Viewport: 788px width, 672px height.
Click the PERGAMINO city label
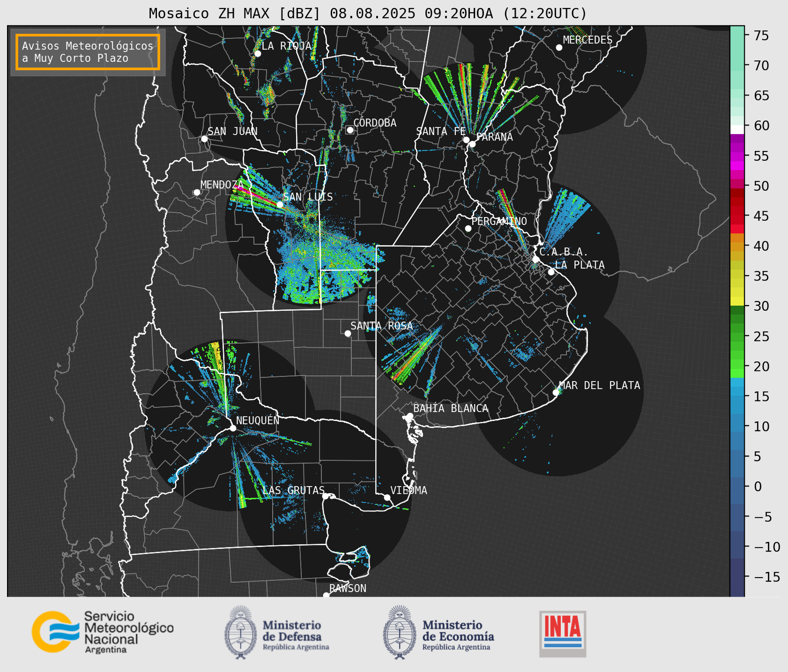[499, 221]
